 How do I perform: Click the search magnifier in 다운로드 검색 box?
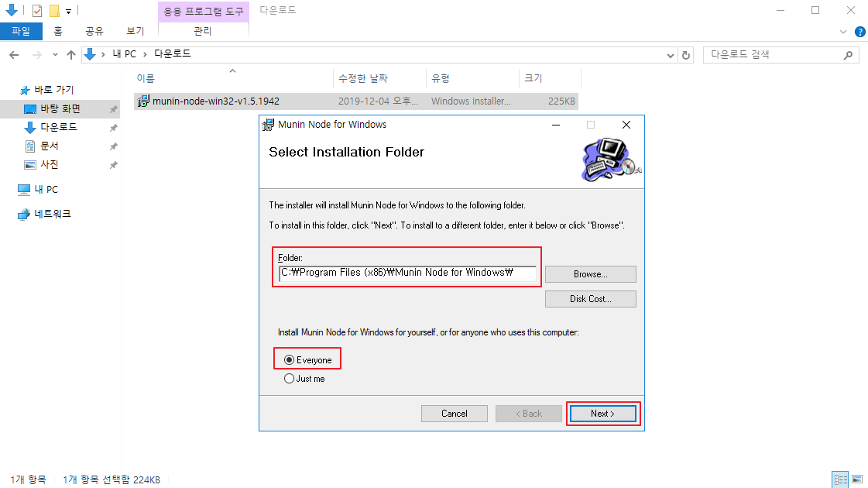pyautogui.click(x=848, y=55)
